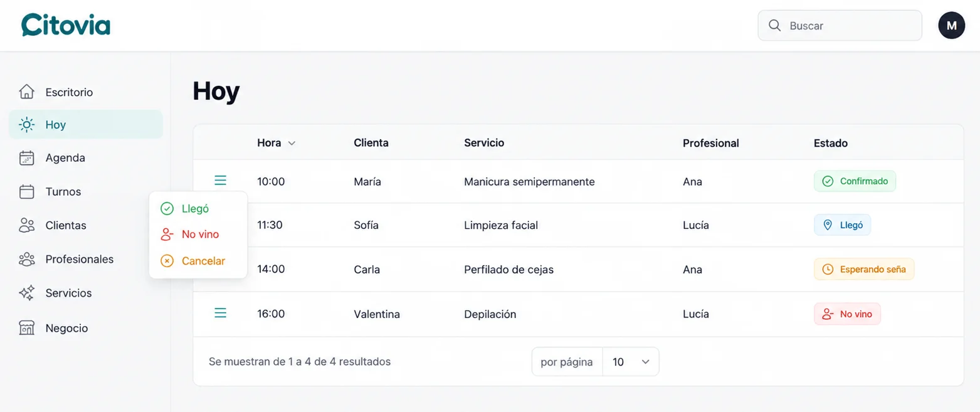
Task: Click red person icon beside No vino option
Action: (x=167, y=235)
